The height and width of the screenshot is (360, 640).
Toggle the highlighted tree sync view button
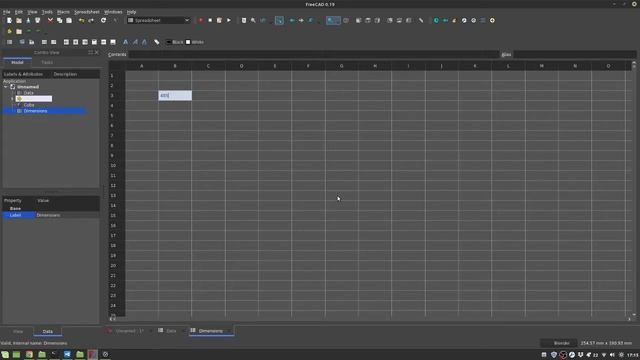pos(333,20)
